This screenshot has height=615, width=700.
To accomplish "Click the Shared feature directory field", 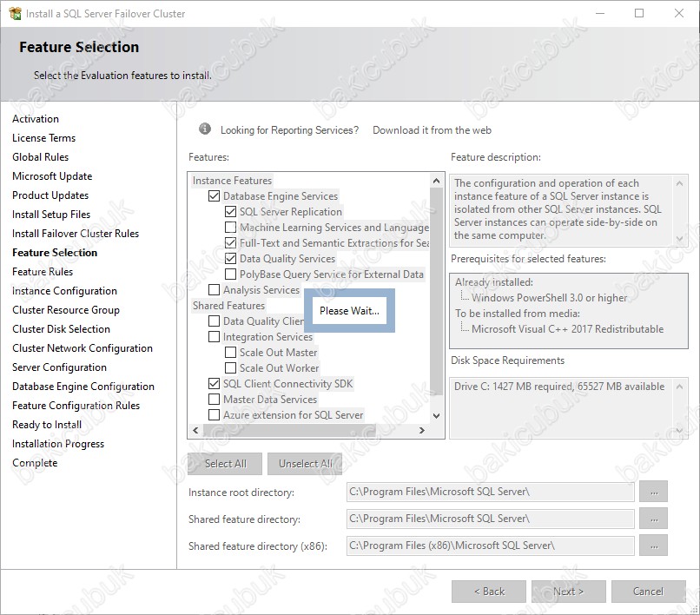I will 490,519.
